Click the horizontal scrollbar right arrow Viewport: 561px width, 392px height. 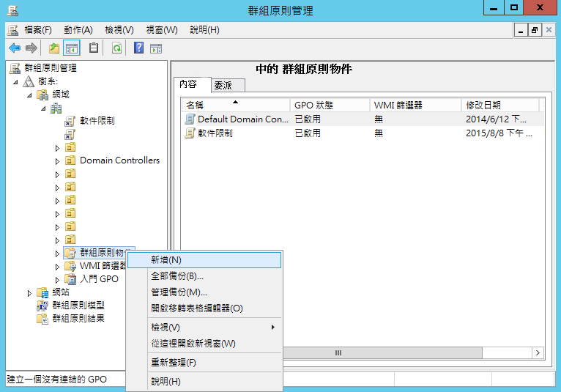(538, 352)
